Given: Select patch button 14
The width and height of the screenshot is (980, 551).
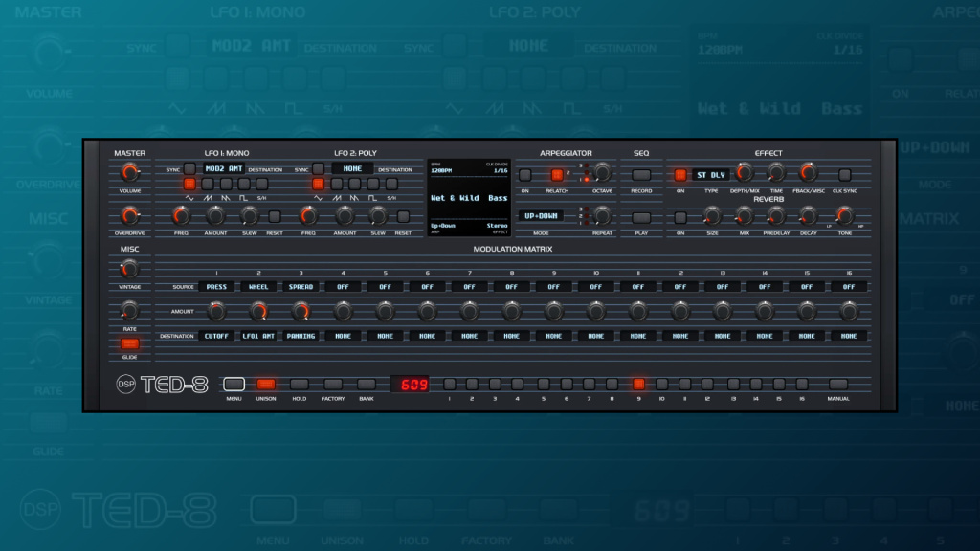Looking at the screenshot, I should 756,384.
